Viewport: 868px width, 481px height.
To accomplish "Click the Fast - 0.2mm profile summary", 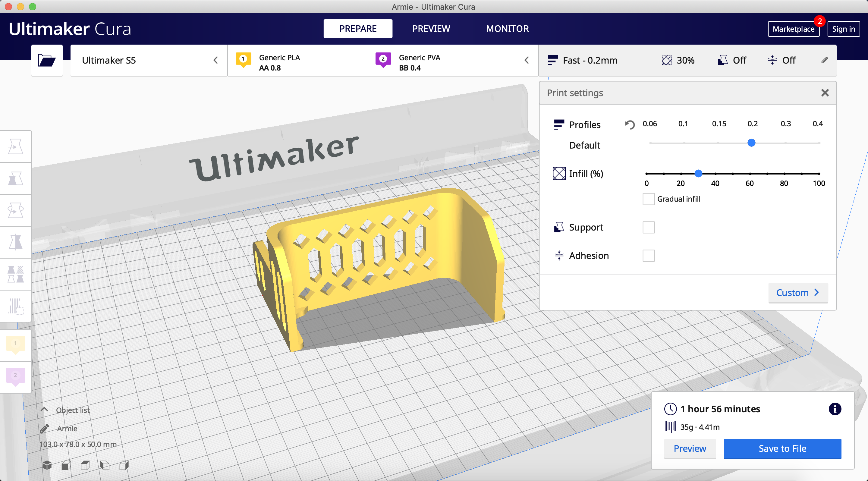I will (583, 60).
